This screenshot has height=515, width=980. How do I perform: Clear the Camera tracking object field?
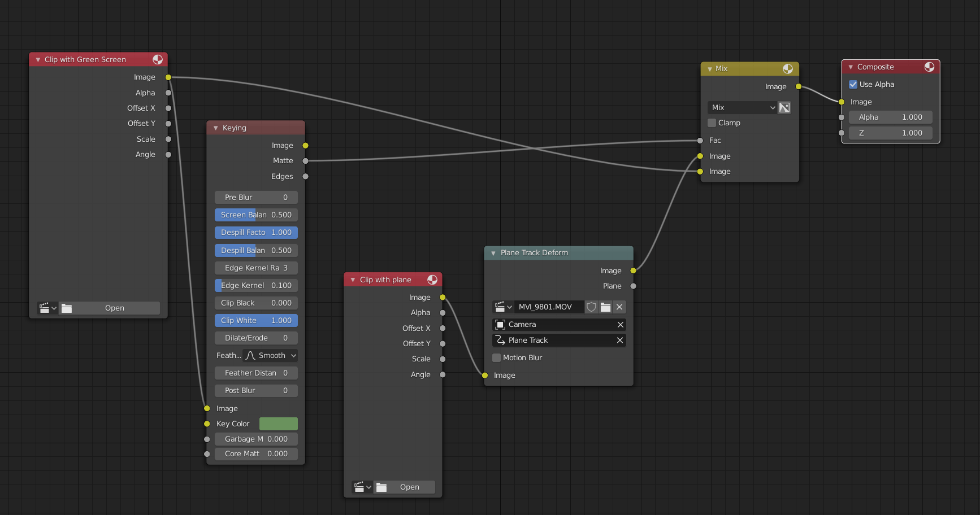[x=620, y=325]
